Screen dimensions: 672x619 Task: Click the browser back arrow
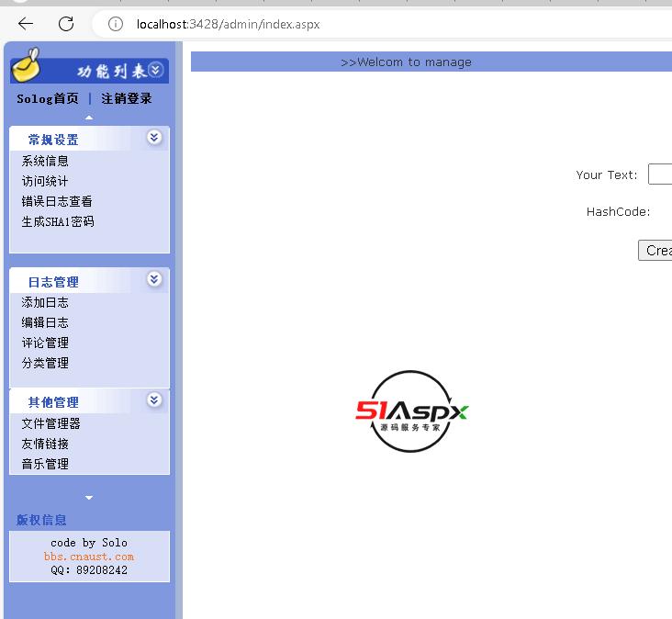click(x=26, y=24)
